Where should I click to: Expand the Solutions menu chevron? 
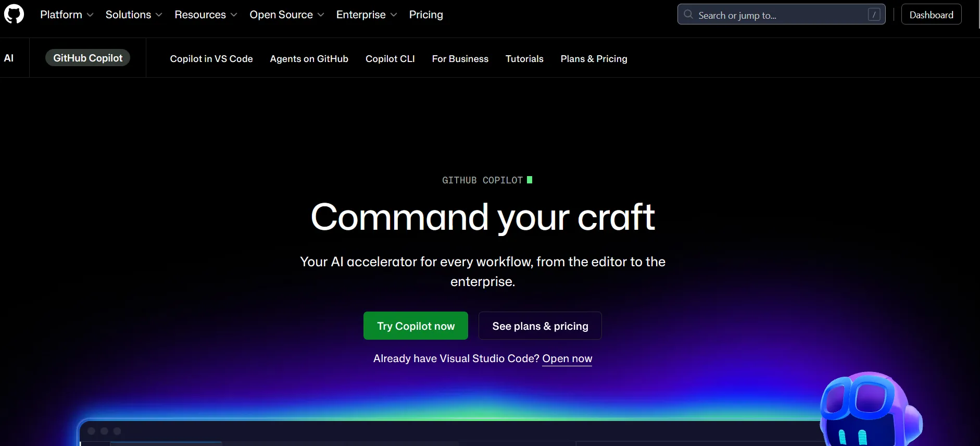[x=159, y=15]
